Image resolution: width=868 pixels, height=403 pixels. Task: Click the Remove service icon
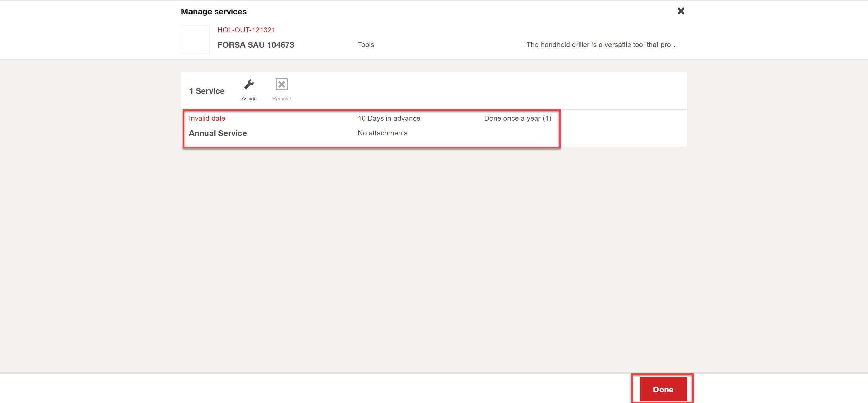282,84
